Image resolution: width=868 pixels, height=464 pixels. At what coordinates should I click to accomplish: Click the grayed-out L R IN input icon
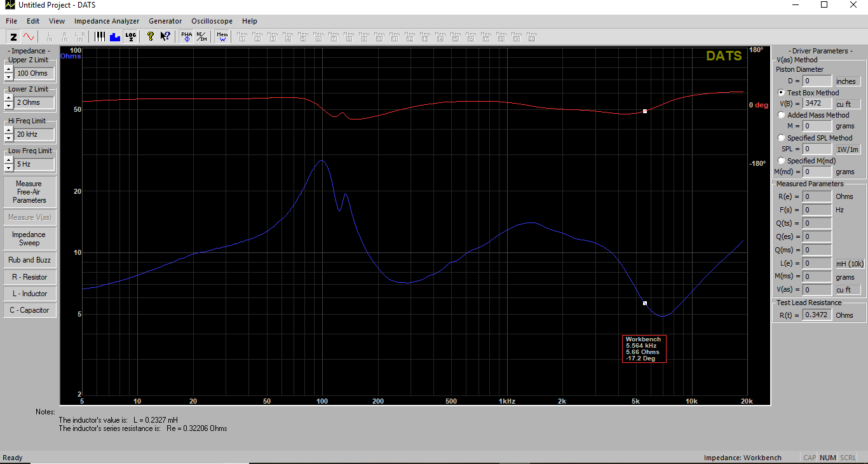79,37
